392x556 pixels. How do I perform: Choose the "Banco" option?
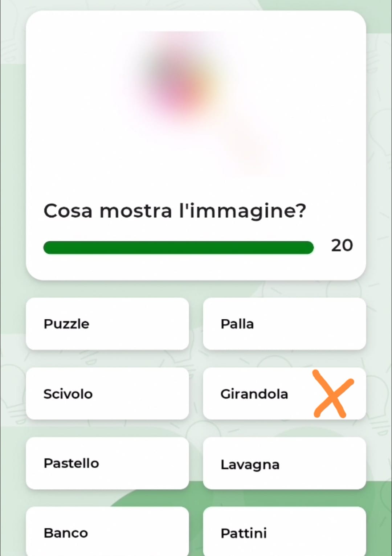pyautogui.click(x=107, y=533)
